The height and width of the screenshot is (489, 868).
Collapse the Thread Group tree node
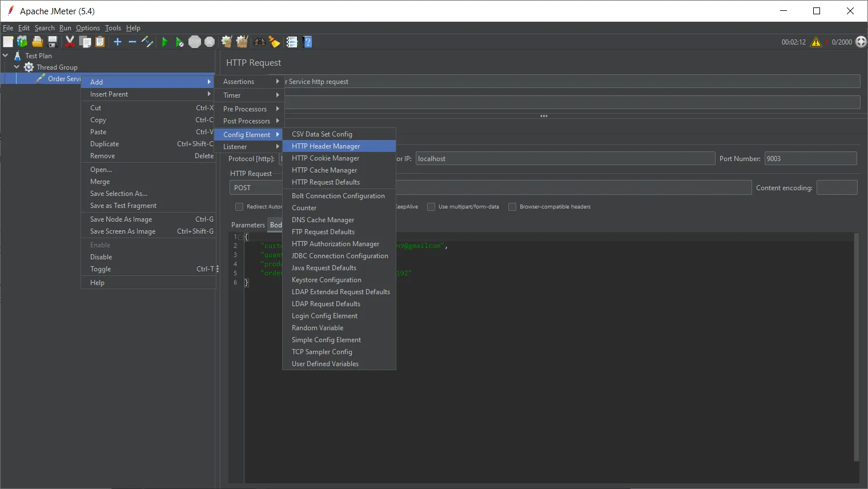pos(17,67)
